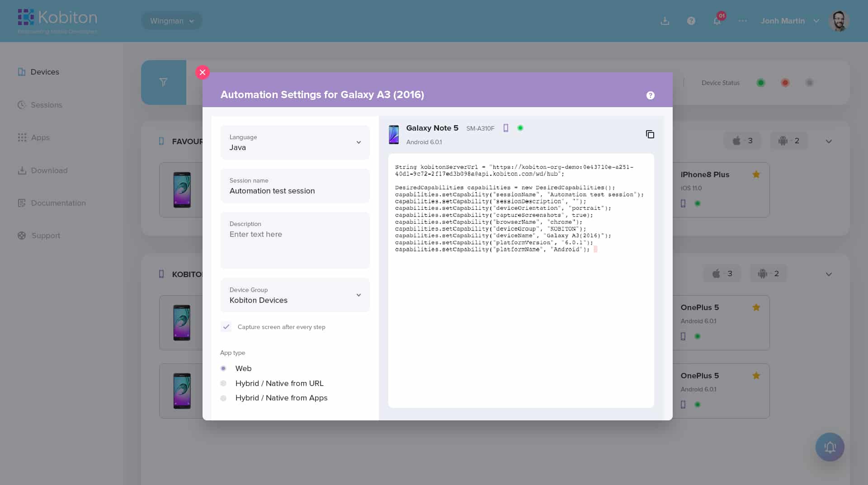
Task: Click the Support lifebuoy icon
Action: point(22,235)
